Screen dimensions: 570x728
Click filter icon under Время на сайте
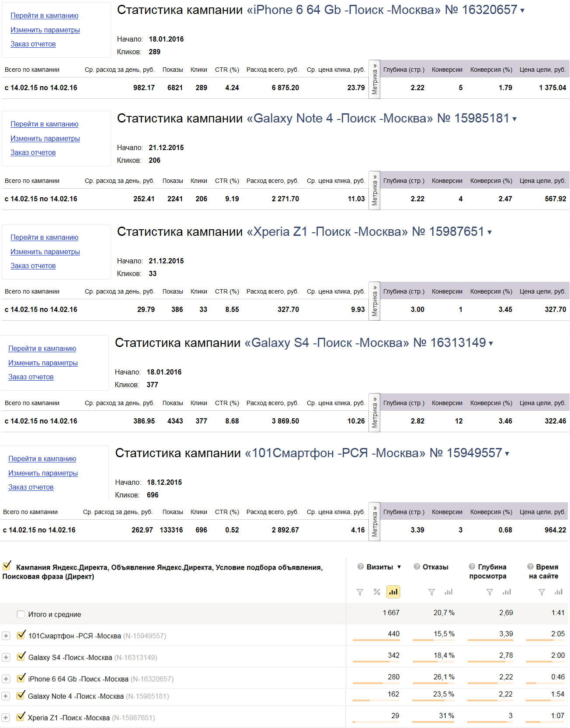[x=542, y=592]
